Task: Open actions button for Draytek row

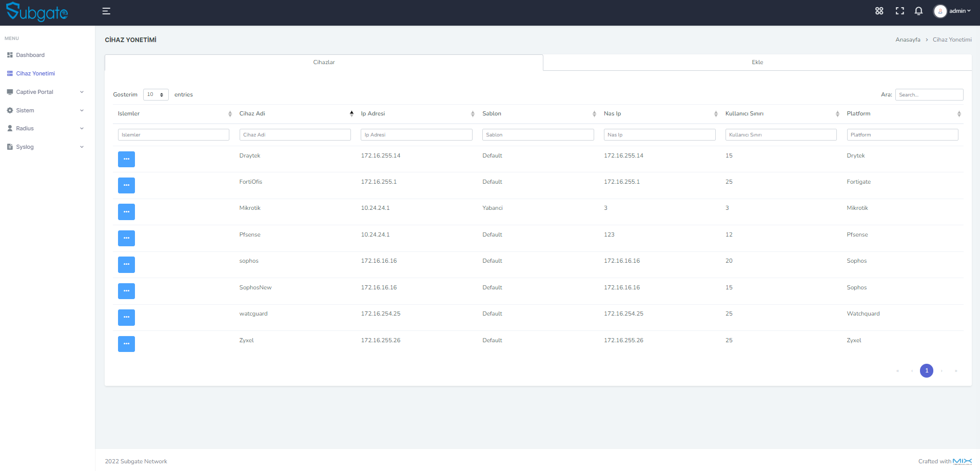Action: pos(126,159)
